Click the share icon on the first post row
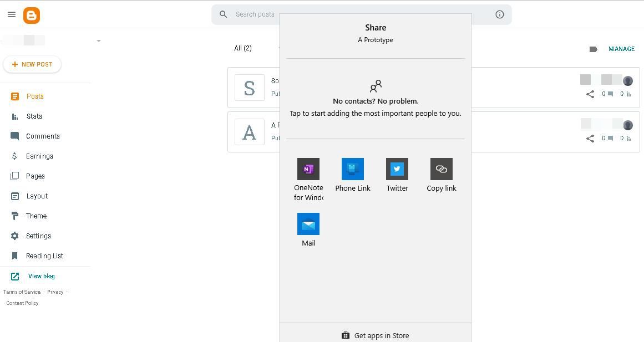This screenshot has width=644, height=342. tap(590, 94)
